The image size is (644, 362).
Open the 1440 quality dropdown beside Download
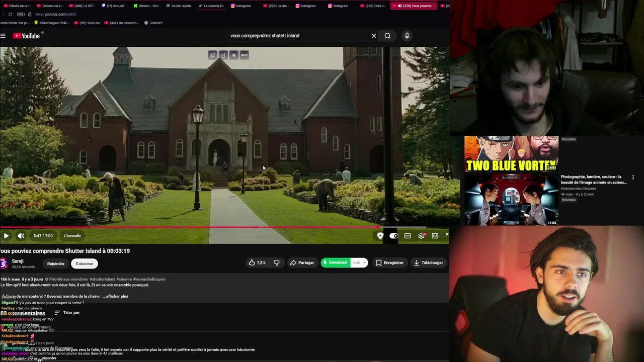pos(359,262)
